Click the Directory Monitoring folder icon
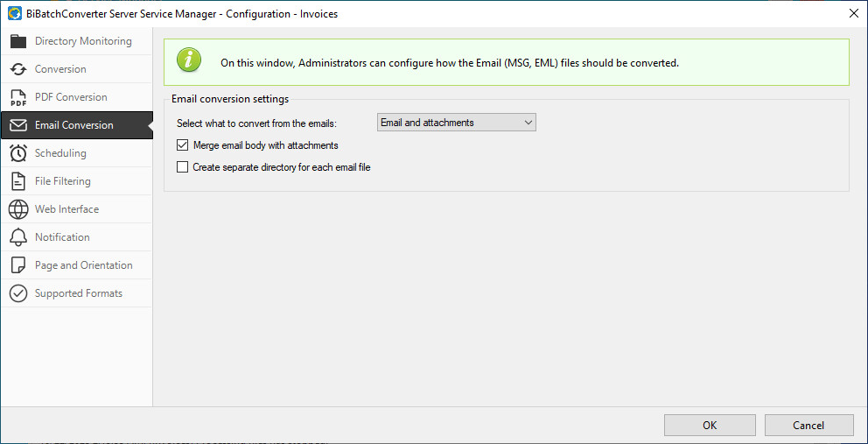868x444 pixels. pyautogui.click(x=18, y=41)
